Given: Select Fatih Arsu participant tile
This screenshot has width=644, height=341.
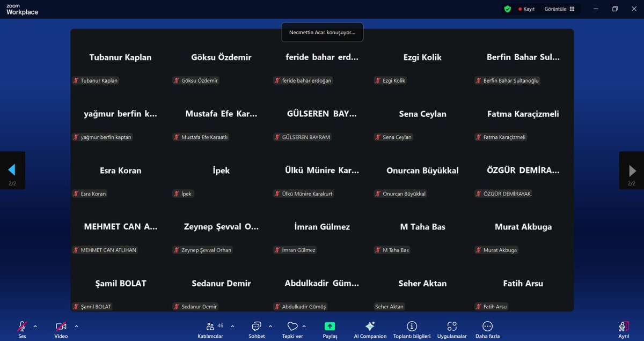Looking at the screenshot, I should click(523, 284).
